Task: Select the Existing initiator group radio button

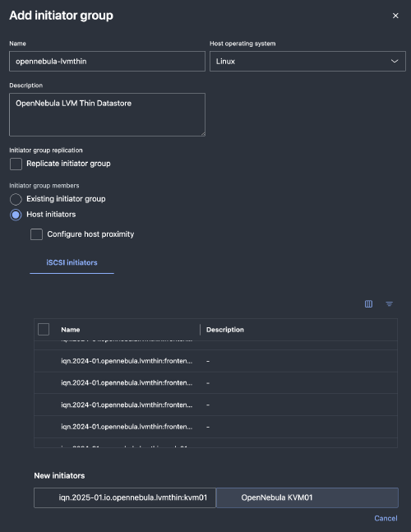Action: click(16, 199)
